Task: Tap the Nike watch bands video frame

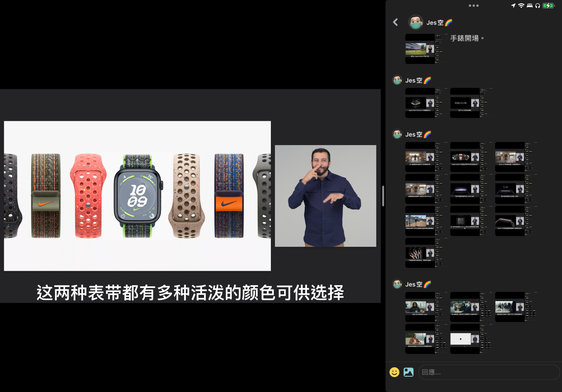Action: click(137, 196)
